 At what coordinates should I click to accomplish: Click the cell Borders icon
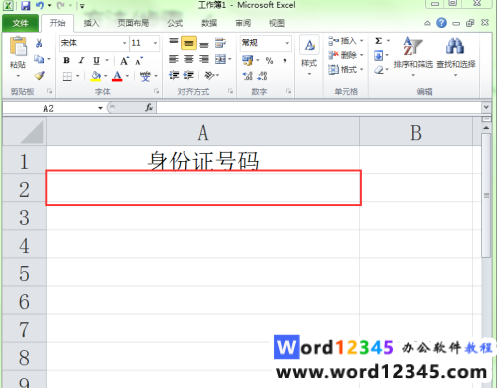(67, 76)
